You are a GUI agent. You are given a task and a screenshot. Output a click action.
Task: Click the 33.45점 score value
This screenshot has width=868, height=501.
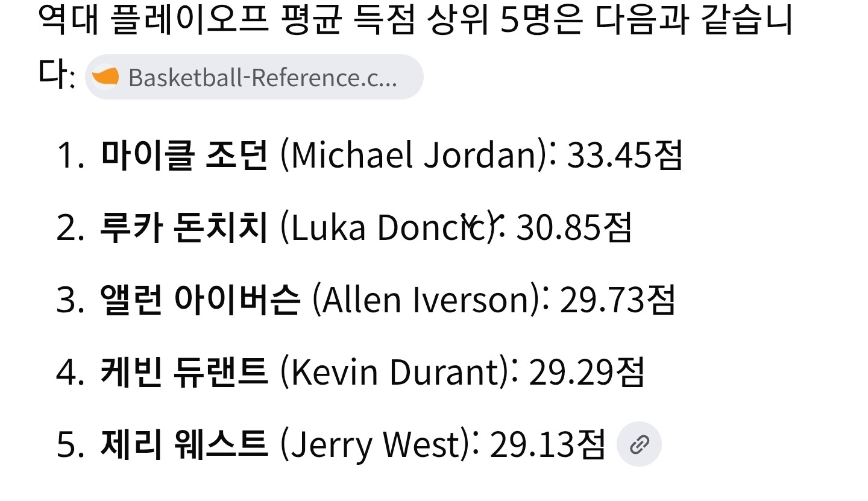(x=625, y=156)
